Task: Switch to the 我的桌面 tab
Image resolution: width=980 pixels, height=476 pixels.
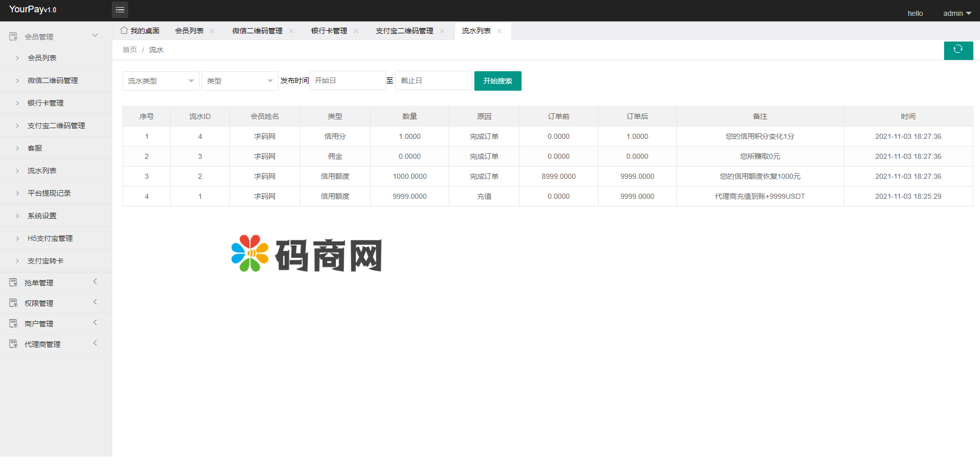Action: click(x=145, y=31)
